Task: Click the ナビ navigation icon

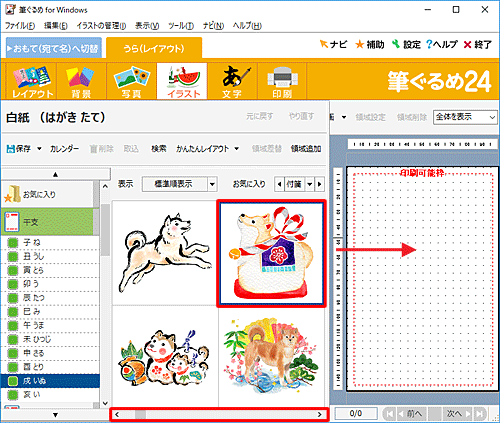Action: tap(333, 44)
